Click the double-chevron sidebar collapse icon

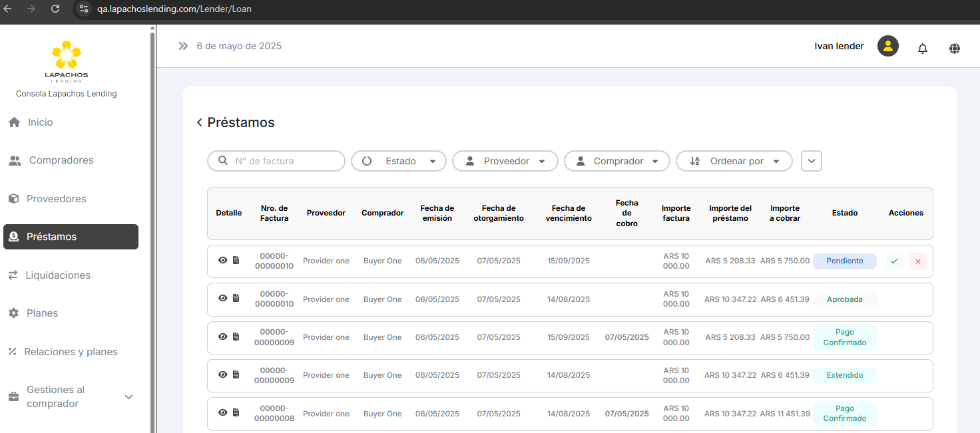click(x=183, y=46)
